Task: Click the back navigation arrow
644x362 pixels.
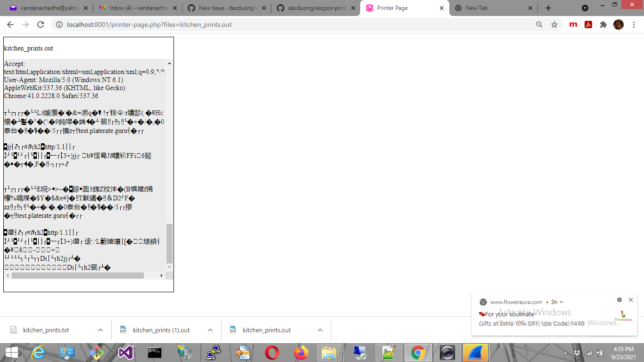Action: (x=10, y=25)
